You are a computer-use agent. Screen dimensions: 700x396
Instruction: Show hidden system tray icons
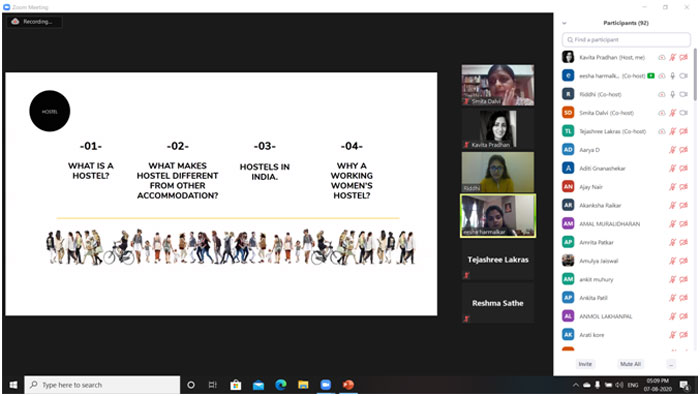point(575,385)
